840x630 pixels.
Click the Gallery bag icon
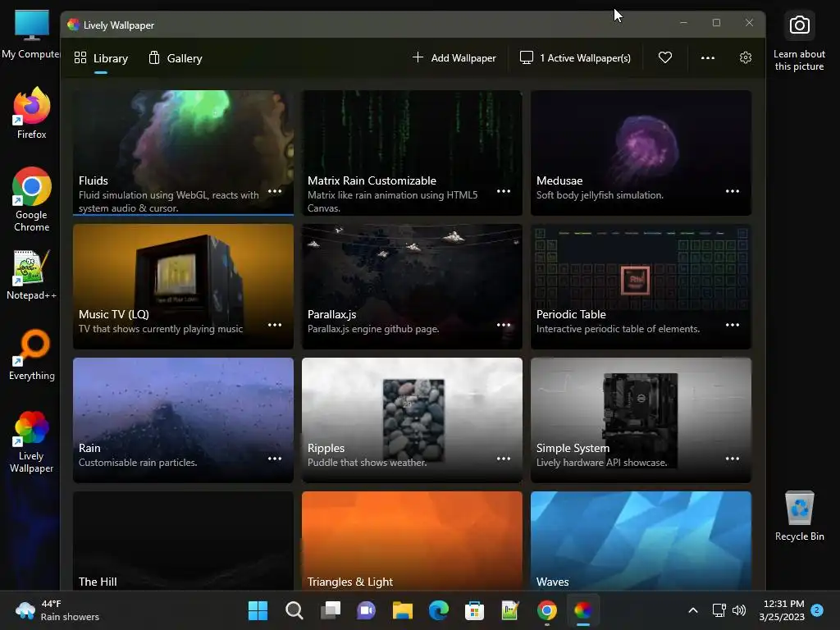click(x=154, y=57)
